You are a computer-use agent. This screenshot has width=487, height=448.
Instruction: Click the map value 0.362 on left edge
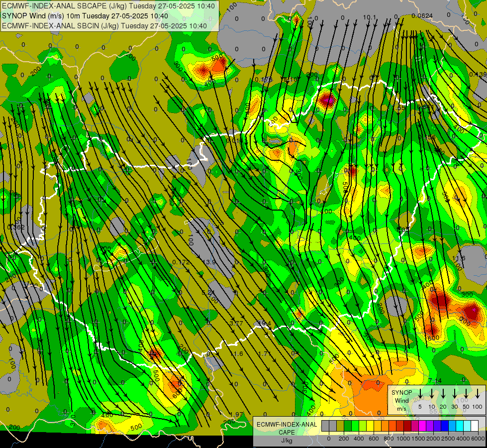[16, 227]
